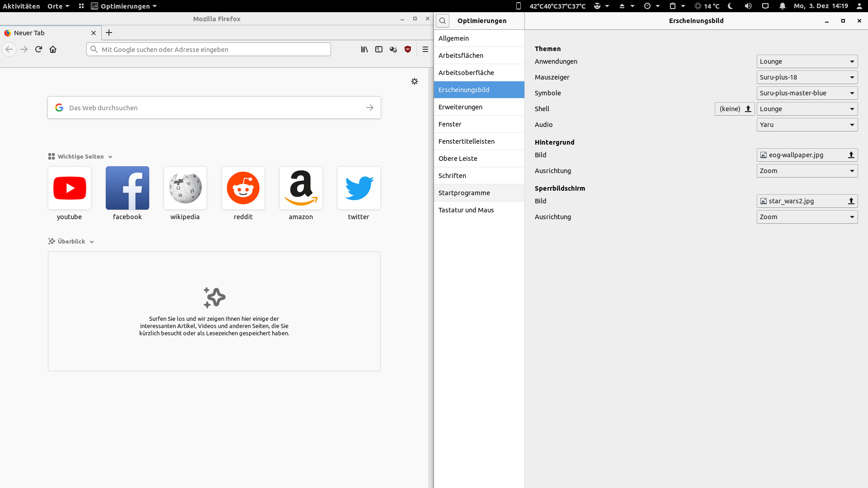The width and height of the screenshot is (868, 488).
Task: Click the search icon in Optimierungen
Action: (443, 21)
